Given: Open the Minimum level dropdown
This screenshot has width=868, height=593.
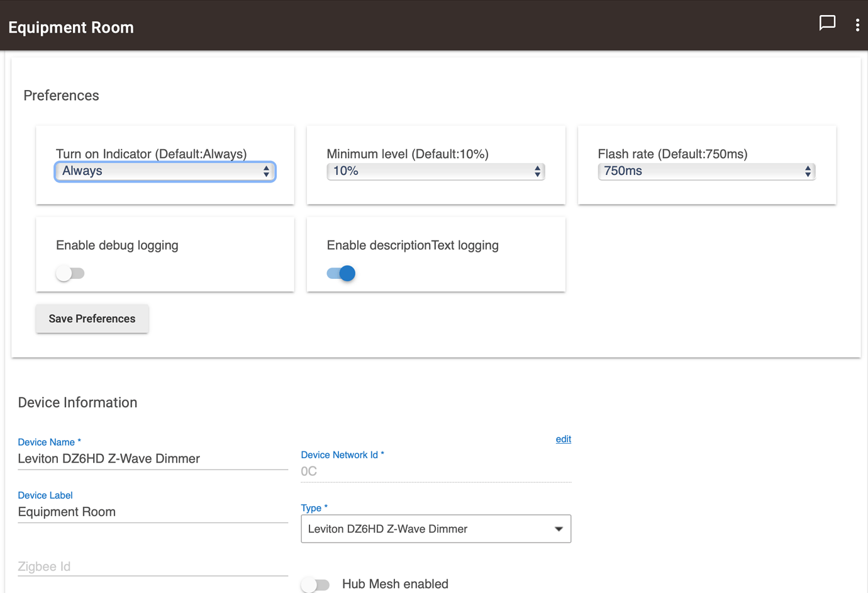Looking at the screenshot, I should [434, 171].
